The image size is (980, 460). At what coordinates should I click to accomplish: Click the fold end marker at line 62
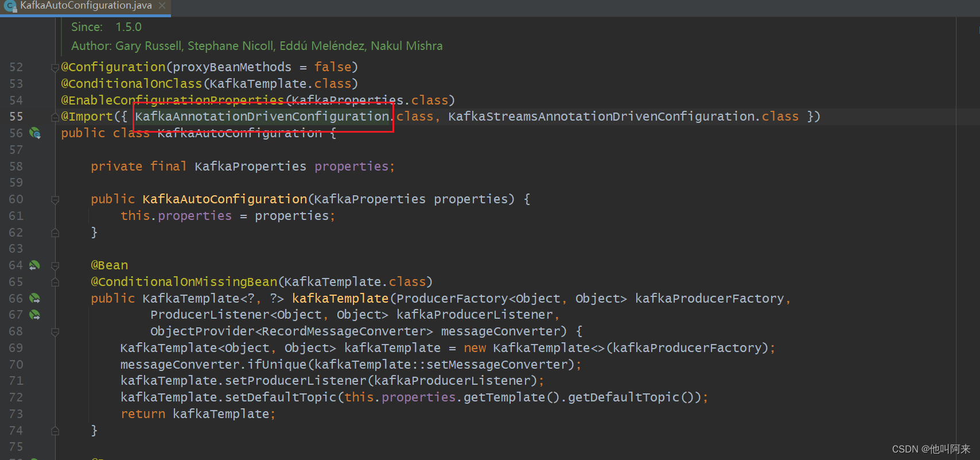(55, 233)
